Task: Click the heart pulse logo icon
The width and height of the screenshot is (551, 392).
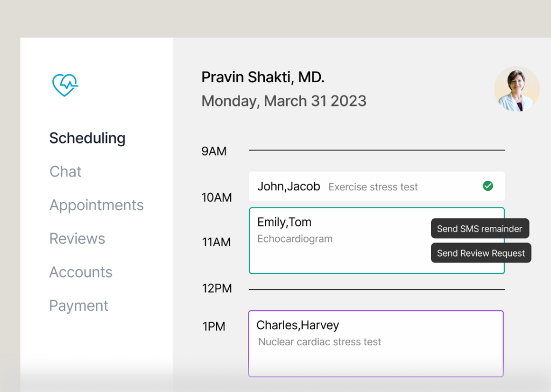Action: (65, 85)
